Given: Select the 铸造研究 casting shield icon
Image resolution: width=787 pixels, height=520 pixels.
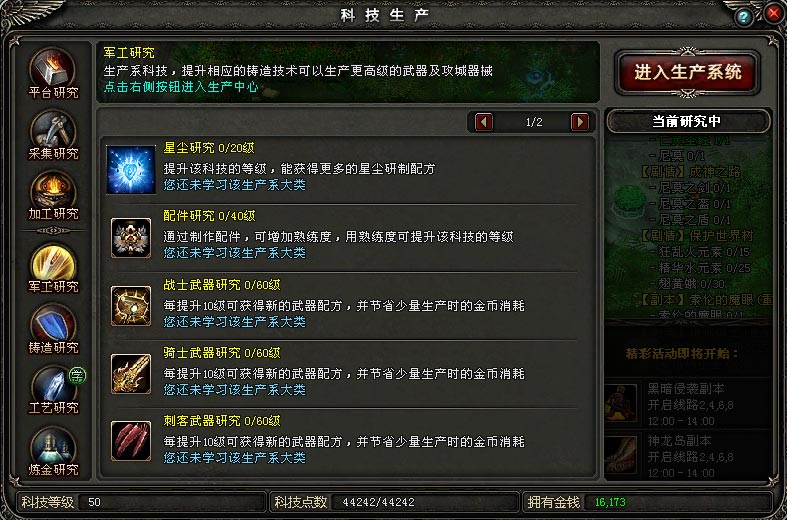Looking at the screenshot, I should coord(53,329).
